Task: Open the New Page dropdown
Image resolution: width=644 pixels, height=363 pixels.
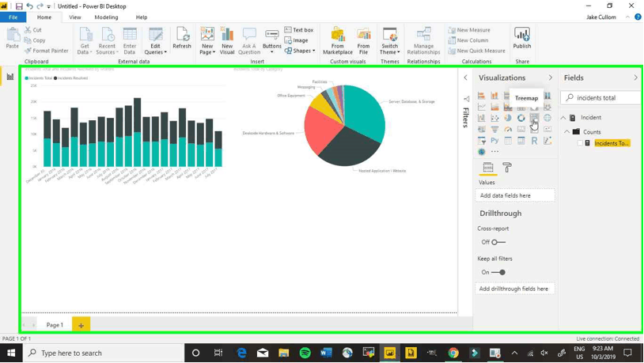Action: pos(207,41)
